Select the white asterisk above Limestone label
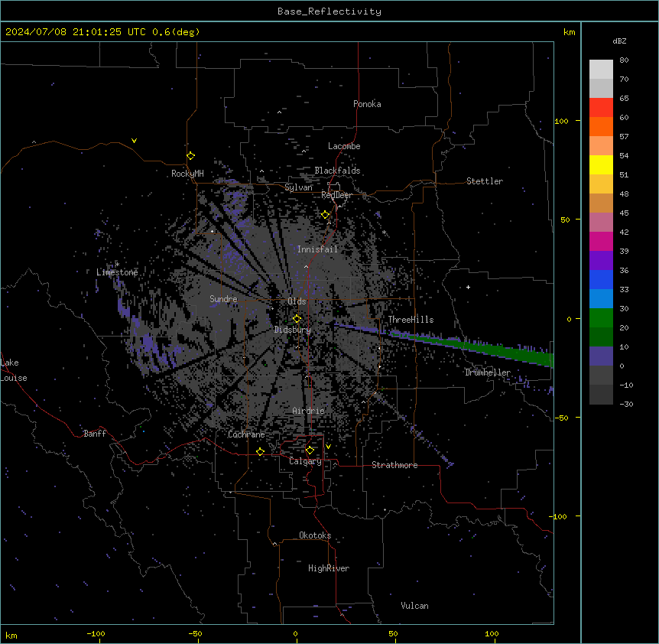 (117, 264)
